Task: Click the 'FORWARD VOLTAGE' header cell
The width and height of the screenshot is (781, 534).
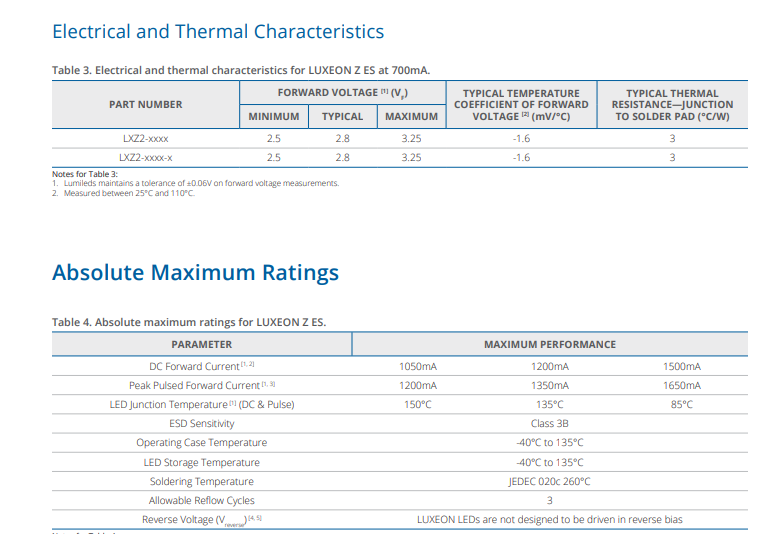Action: click(x=343, y=93)
